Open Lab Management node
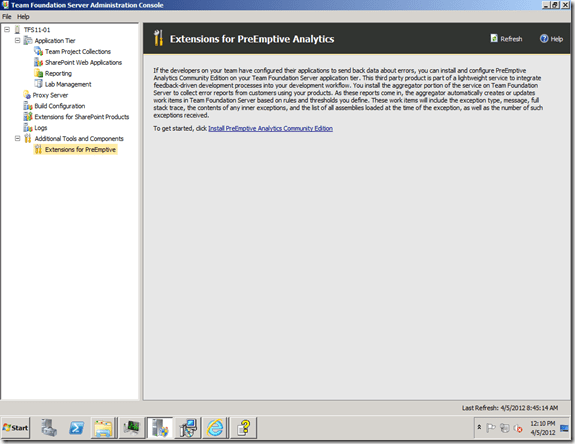The width and height of the screenshot is (575, 444). [x=68, y=84]
